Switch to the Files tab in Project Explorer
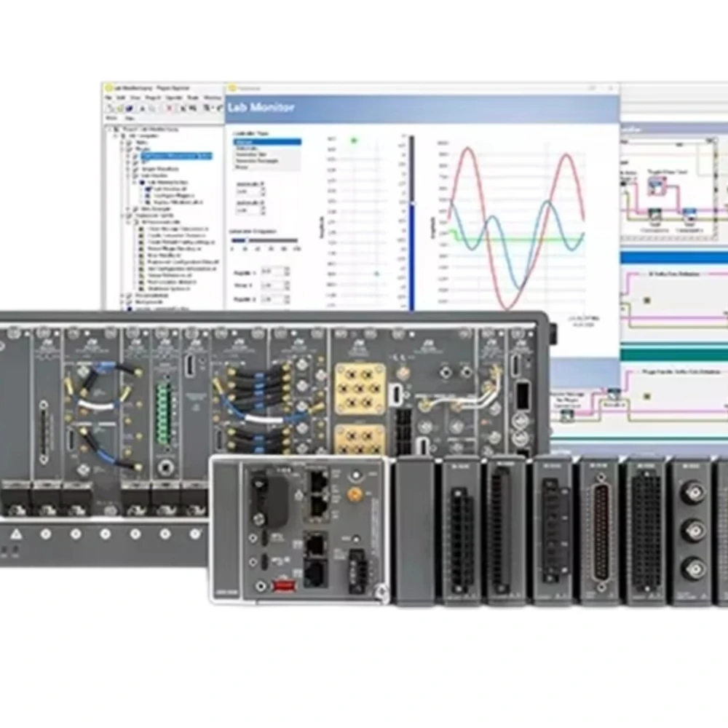Viewport: 728px width, 728px height. point(129,119)
